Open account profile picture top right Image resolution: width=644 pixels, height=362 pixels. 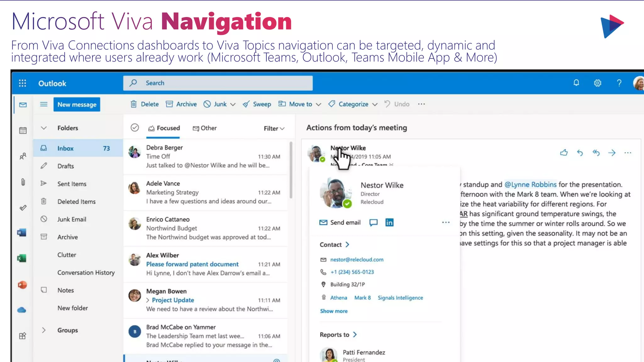click(639, 83)
